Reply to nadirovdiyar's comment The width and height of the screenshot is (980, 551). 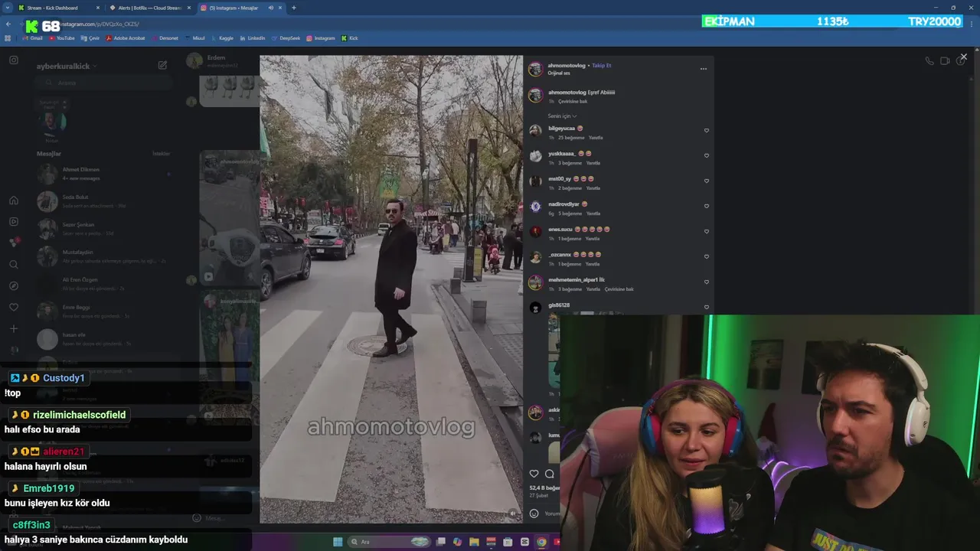[x=593, y=214]
